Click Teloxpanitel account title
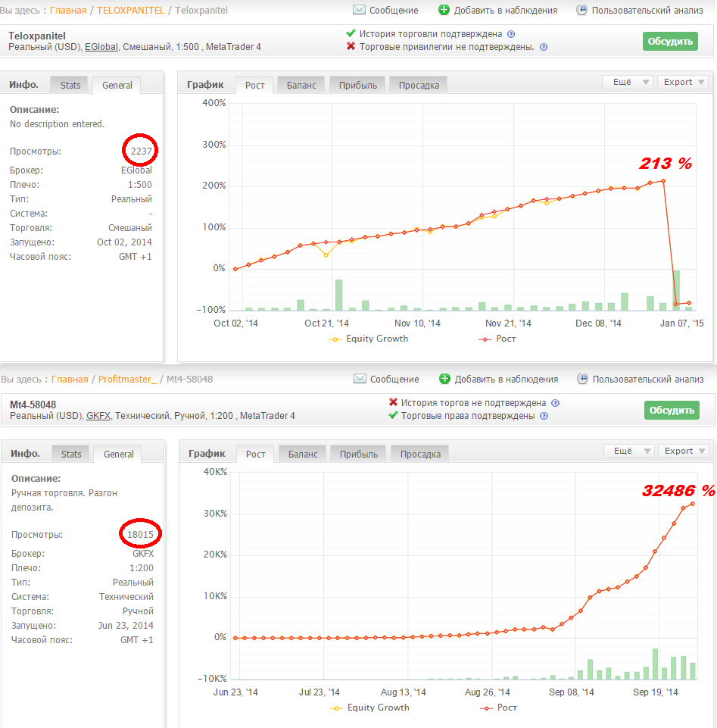 [36, 36]
